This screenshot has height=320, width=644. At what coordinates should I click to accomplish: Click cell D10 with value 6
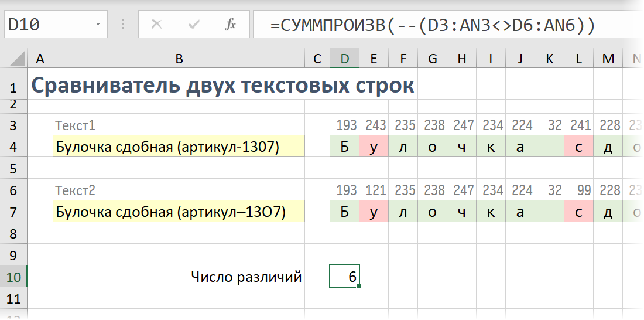tap(344, 277)
